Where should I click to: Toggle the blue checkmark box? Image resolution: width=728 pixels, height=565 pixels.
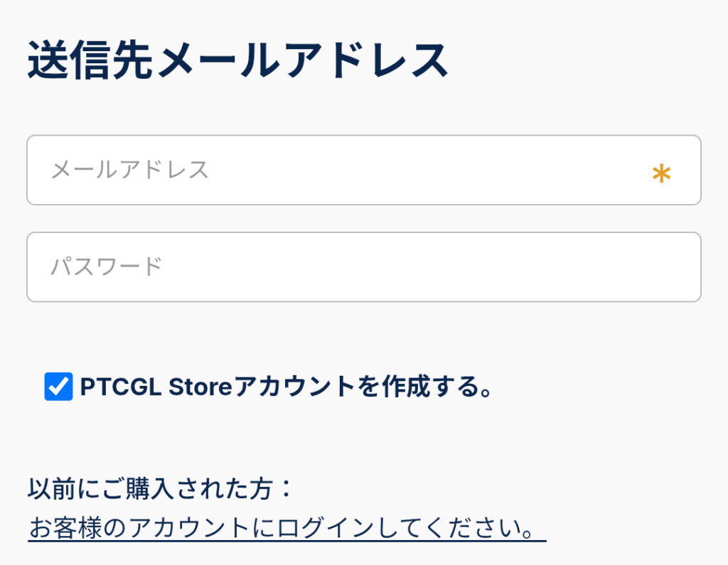(58, 387)
